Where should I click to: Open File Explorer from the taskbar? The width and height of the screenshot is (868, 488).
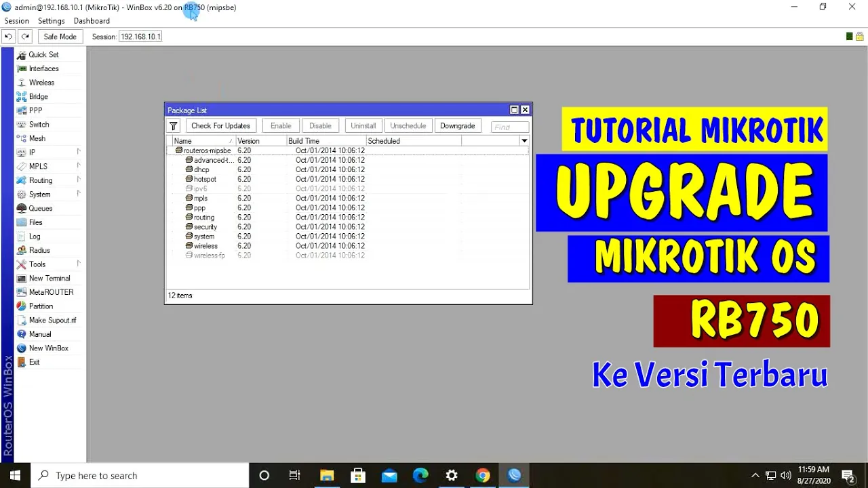tap(327, 475)
